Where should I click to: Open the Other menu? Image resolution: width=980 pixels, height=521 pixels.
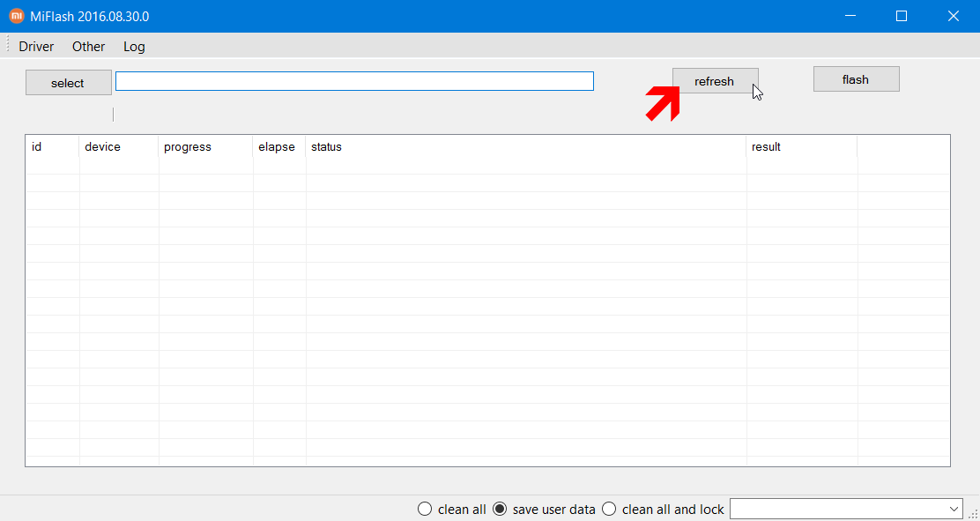coord(89,47)
